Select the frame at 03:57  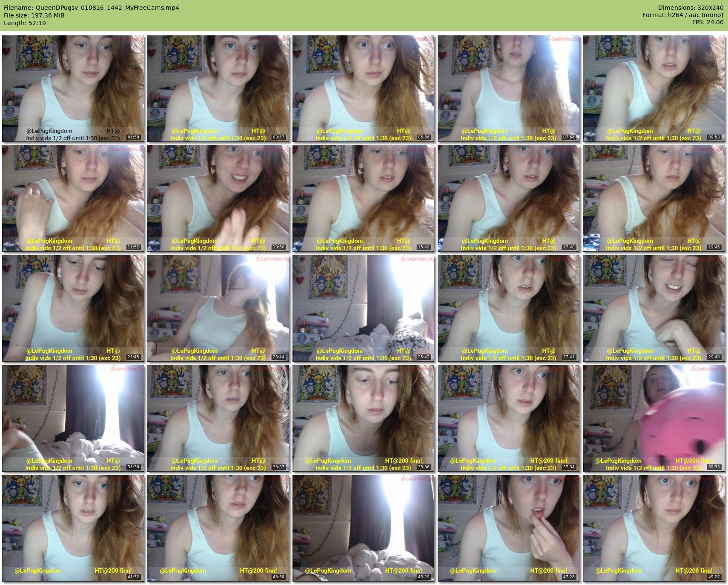point(218,89)
